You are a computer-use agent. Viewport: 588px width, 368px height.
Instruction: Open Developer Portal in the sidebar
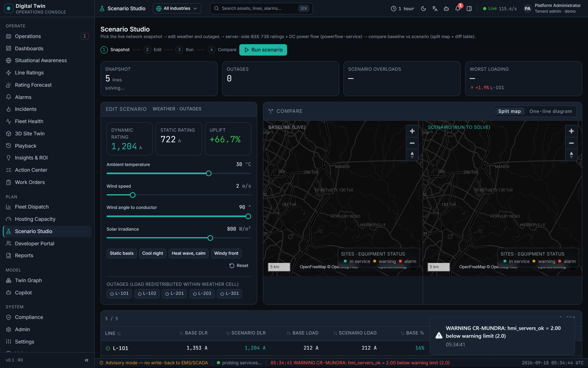pyautogui.click(x=47, y=244)
